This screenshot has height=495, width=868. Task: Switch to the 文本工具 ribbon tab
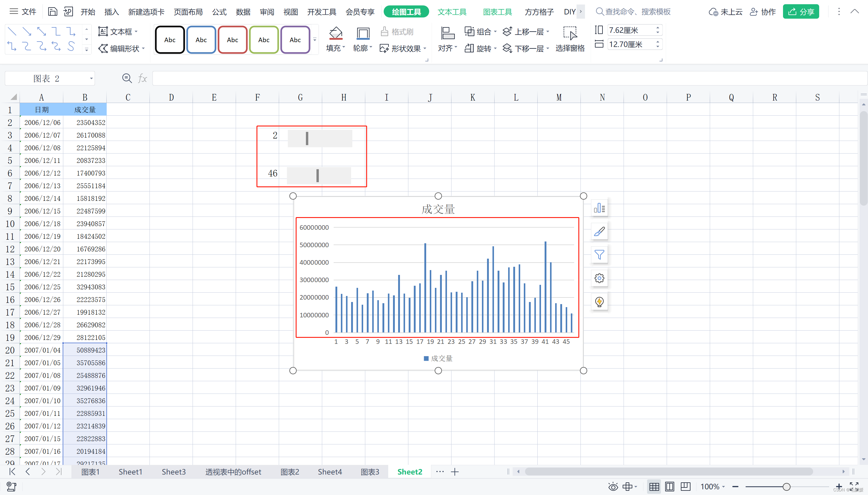pos(452,12)
